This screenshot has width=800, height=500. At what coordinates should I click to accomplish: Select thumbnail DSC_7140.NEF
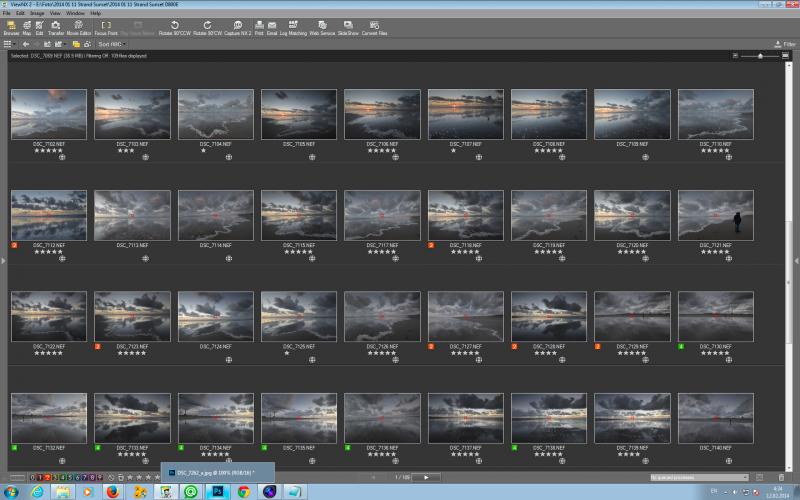(x=716, y=418)
